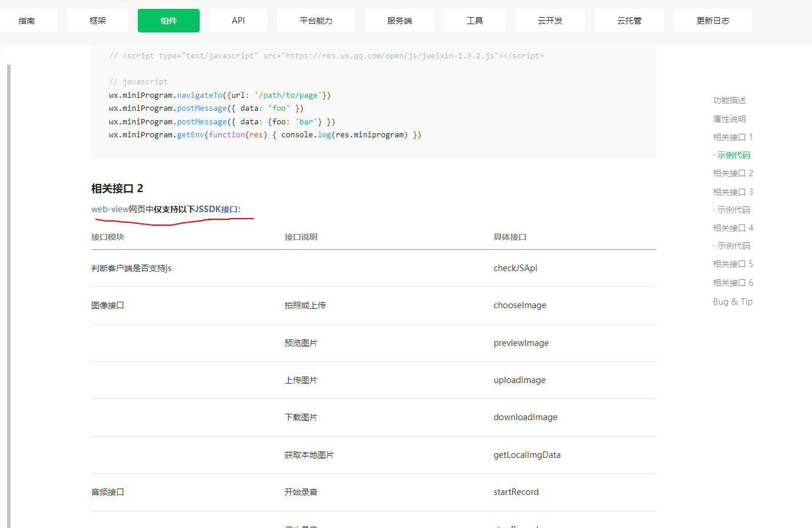Screen dimensions: 812x528
Task: Click the 图像接口 module cell
Action: pos(108,305)
